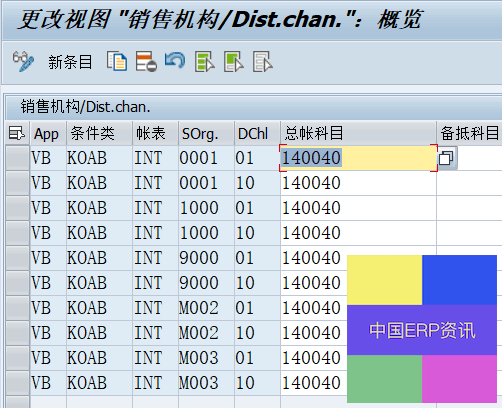This screenshot has width=502, height=408.
Task: Open search help for the G/L account field
Action: 447,158
